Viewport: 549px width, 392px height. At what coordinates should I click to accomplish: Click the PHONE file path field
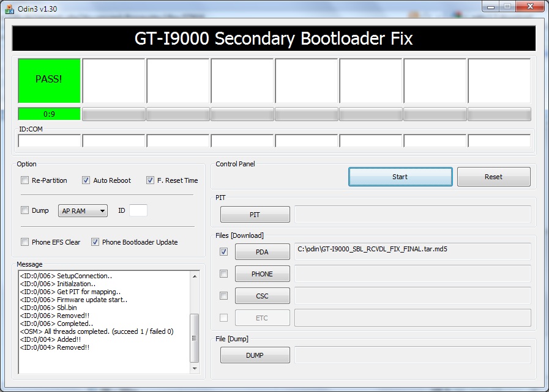pos(413,274)
